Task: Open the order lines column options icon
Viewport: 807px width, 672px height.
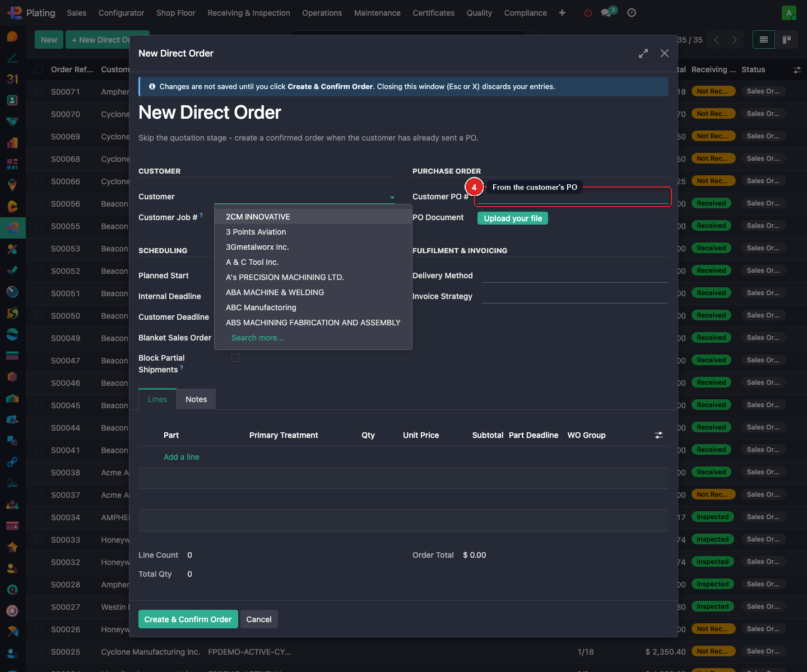Action: pos(658,435)
